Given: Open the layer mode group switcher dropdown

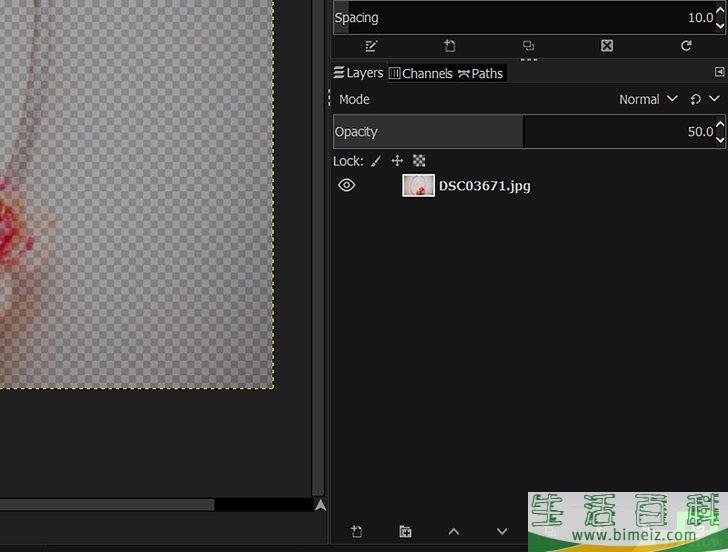Looking at the screenshot, I should click(x=704, y=99).
